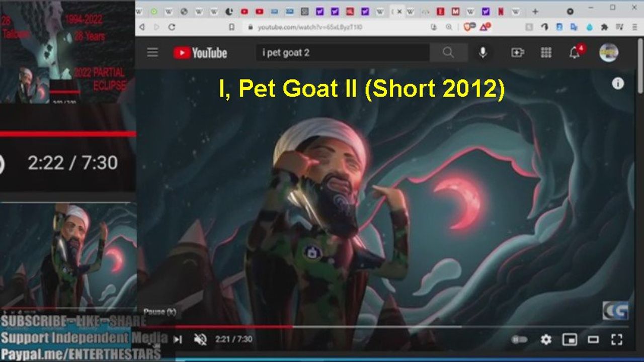Unmute the video with the speaker icon

pyautogui.click(x=200, y=339)
